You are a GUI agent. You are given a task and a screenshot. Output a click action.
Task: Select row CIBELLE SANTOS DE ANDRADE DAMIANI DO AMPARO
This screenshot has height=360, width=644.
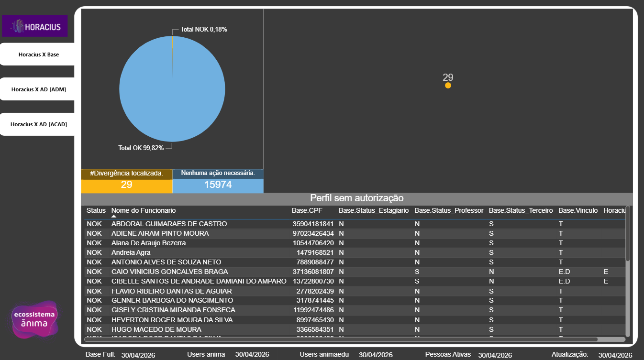(x=355, y=281)
